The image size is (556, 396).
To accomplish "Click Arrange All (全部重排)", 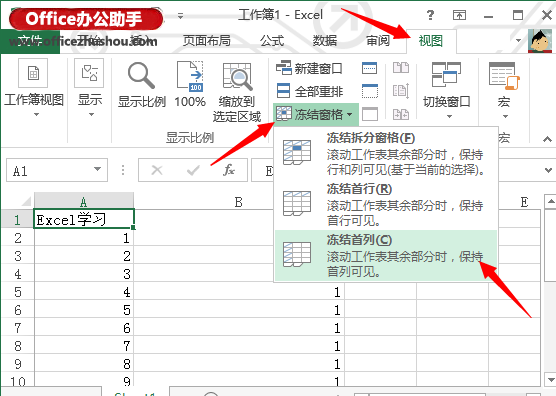I will point(310,91).
